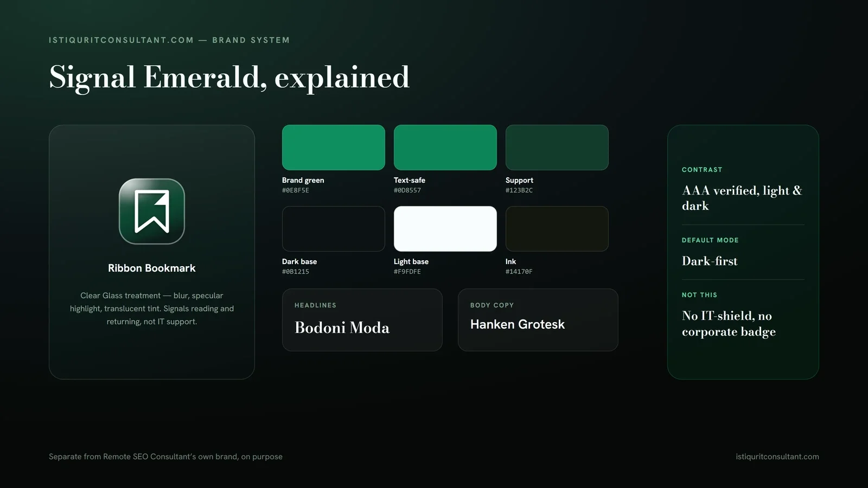Screen dimensions: 868x488
Task: Click the Ink label
Action: [511, 261]
